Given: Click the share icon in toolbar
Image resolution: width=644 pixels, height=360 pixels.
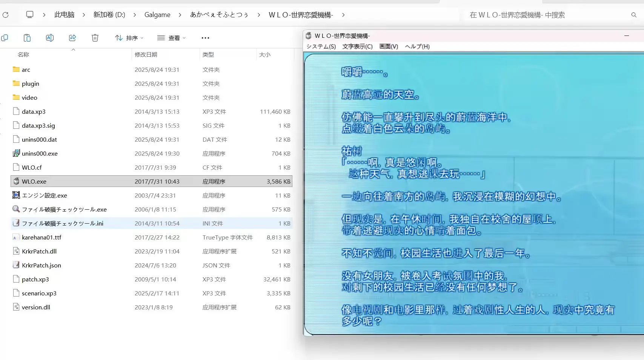Looking at the screenshot, I should tap(72, 38).
